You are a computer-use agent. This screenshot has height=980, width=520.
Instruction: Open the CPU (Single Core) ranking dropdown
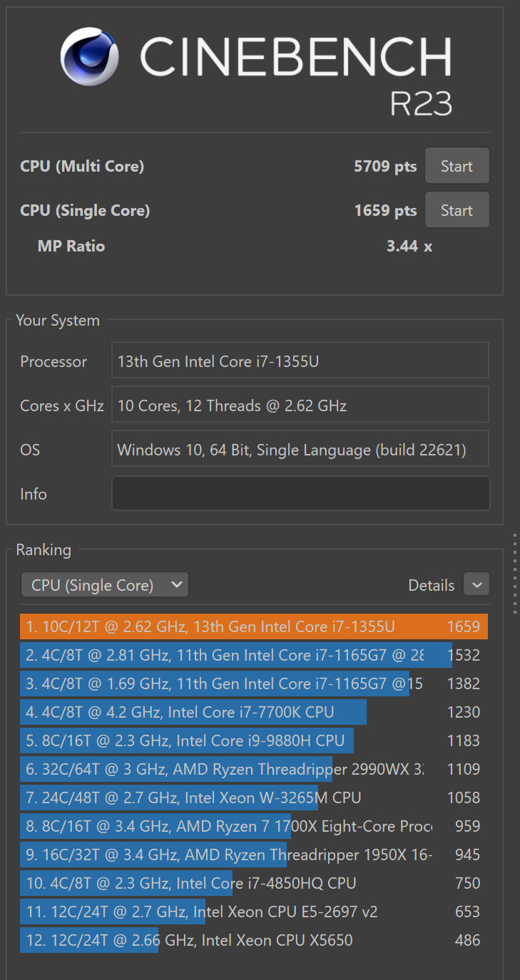tap(105, 585)
